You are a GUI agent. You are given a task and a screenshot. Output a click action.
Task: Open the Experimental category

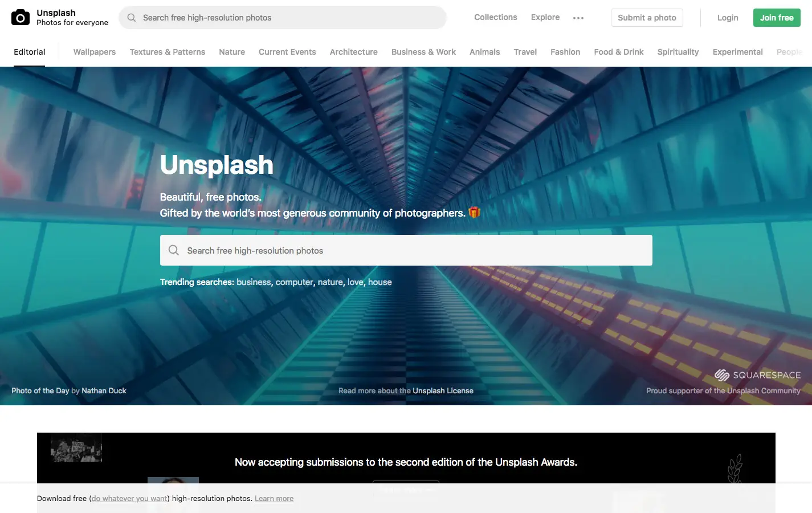pyautogui.click(x=738, y=52)
